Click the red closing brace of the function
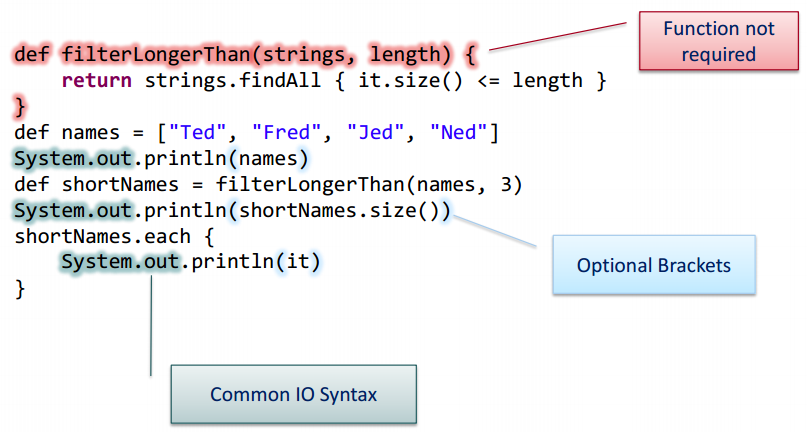807x432 pixels. [x=20, y=107]
